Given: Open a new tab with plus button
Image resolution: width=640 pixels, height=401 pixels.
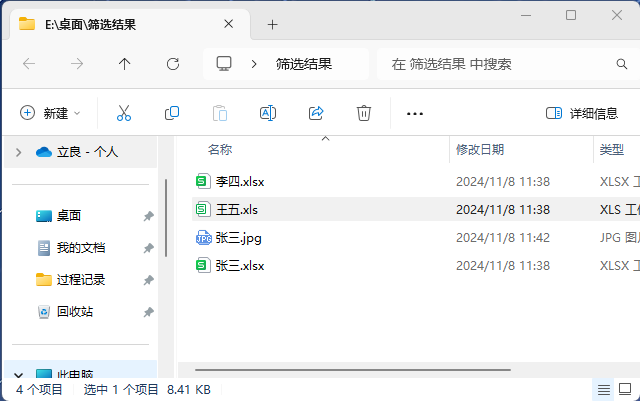Looking at the screenshot, I should pyautogui.click(x=272, y=24).
